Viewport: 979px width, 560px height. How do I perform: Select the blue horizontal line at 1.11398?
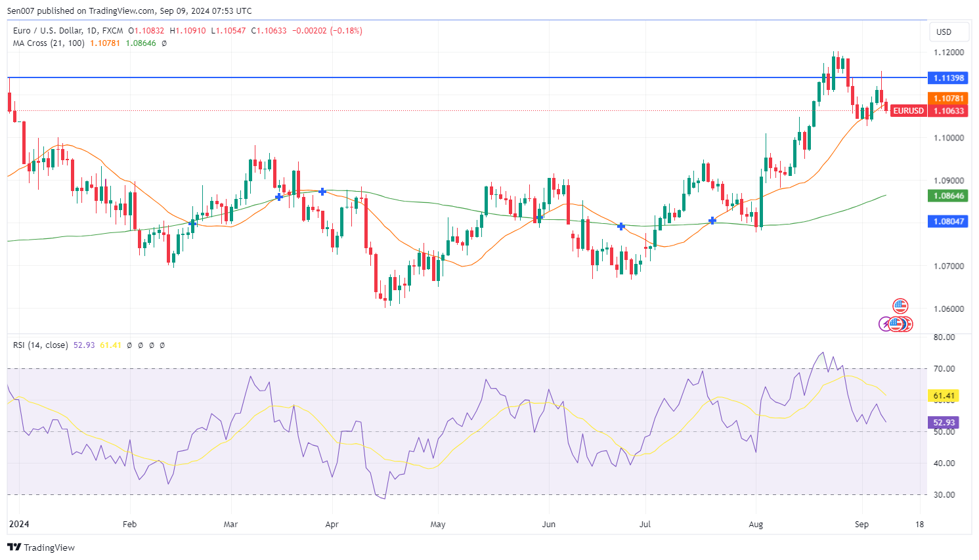click(466, 77)
